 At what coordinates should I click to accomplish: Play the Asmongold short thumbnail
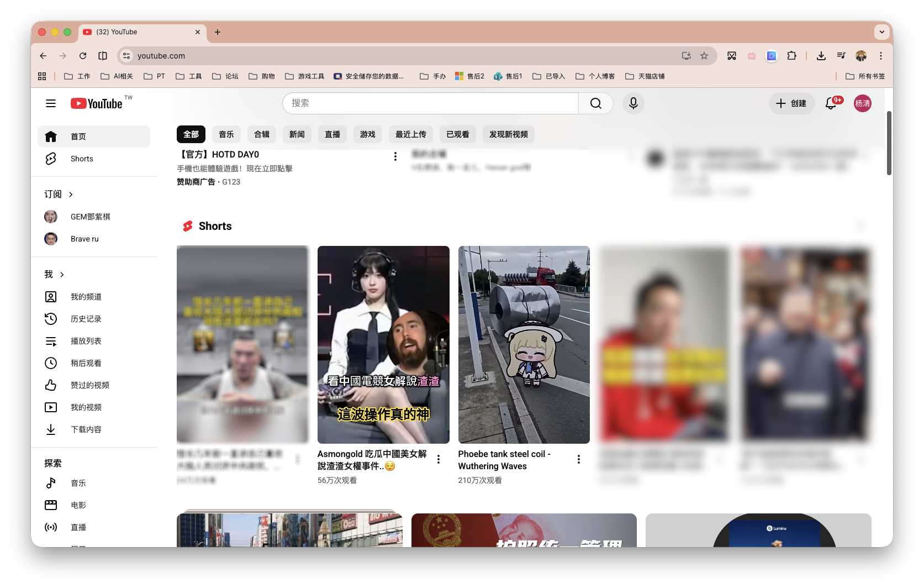click(383, 345)
